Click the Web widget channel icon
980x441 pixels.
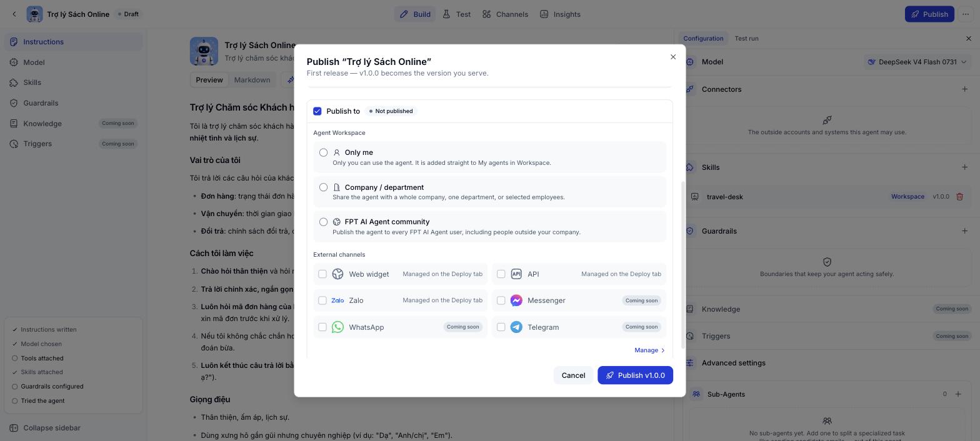coord(337,274)
